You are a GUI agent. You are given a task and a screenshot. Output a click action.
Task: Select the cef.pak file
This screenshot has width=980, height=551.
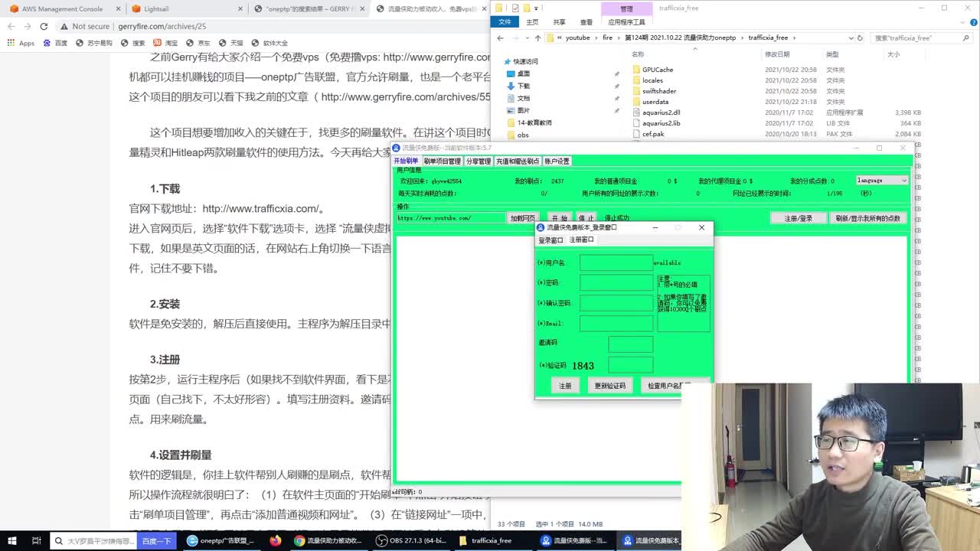click(x=653, y=134)
